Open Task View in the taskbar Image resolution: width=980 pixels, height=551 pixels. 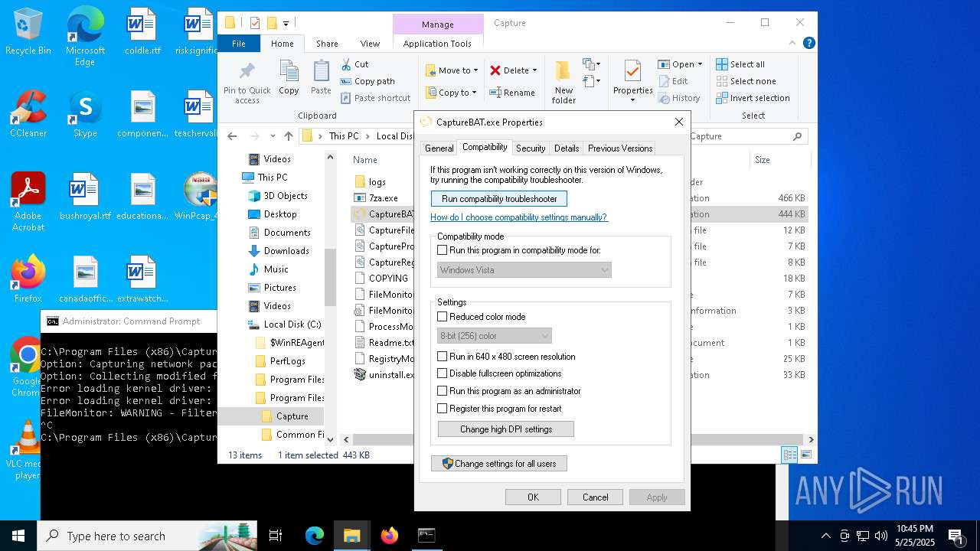click(276, 535)
